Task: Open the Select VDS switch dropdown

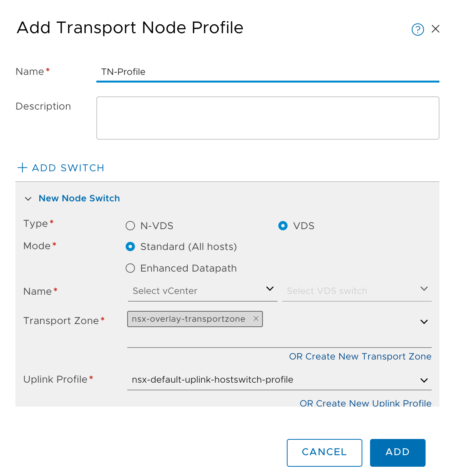Action: 357,291
